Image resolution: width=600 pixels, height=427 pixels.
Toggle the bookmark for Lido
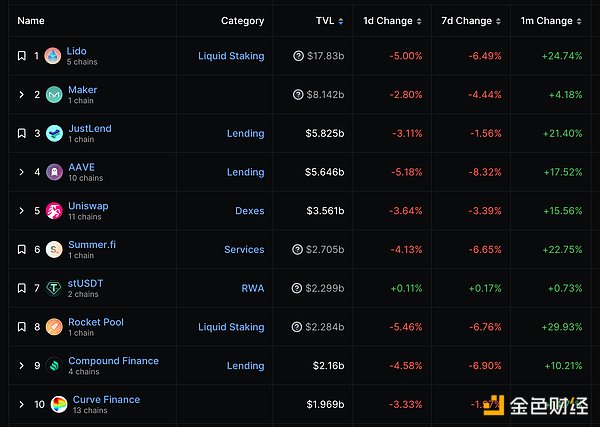tap(21, 56)
